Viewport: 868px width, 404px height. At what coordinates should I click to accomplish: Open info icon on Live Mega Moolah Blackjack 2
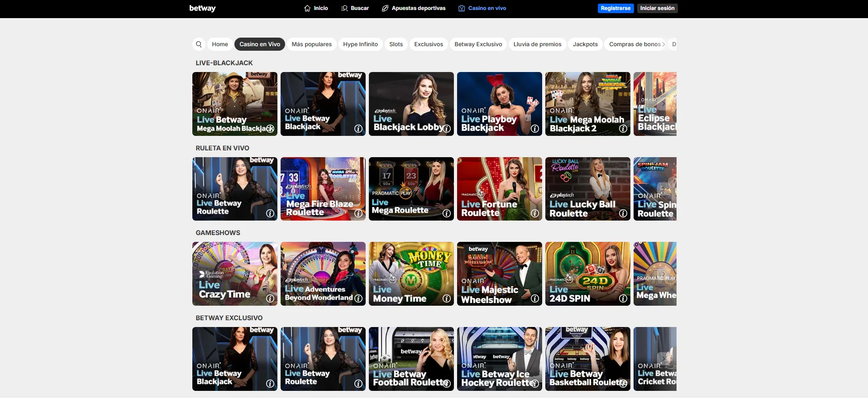click(623, 129)
